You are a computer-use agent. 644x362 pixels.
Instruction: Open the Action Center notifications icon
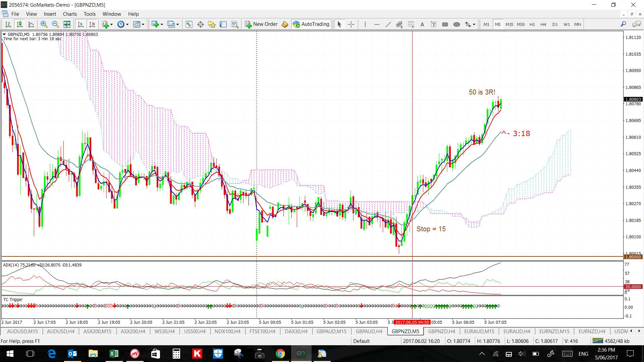tap(630, 354)
